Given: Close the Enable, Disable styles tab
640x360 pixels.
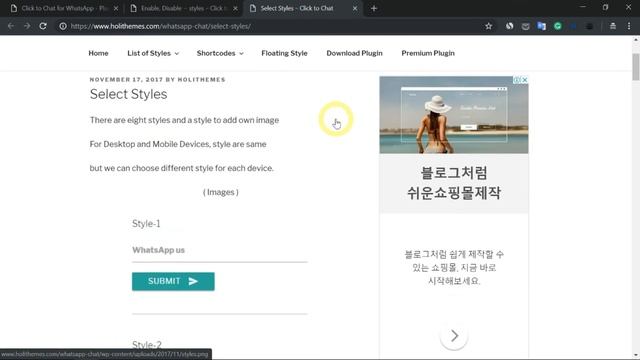Looking at the screenshot, I should point(236,8).
